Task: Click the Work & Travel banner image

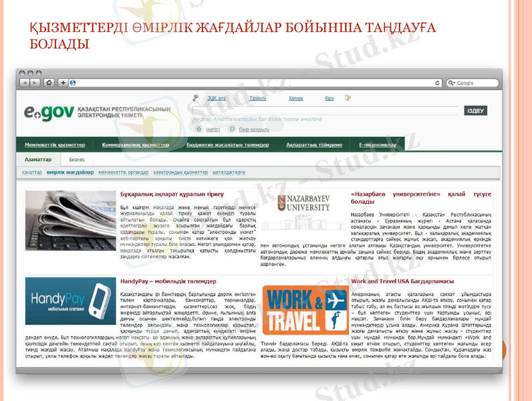Action: coord(305,310)
